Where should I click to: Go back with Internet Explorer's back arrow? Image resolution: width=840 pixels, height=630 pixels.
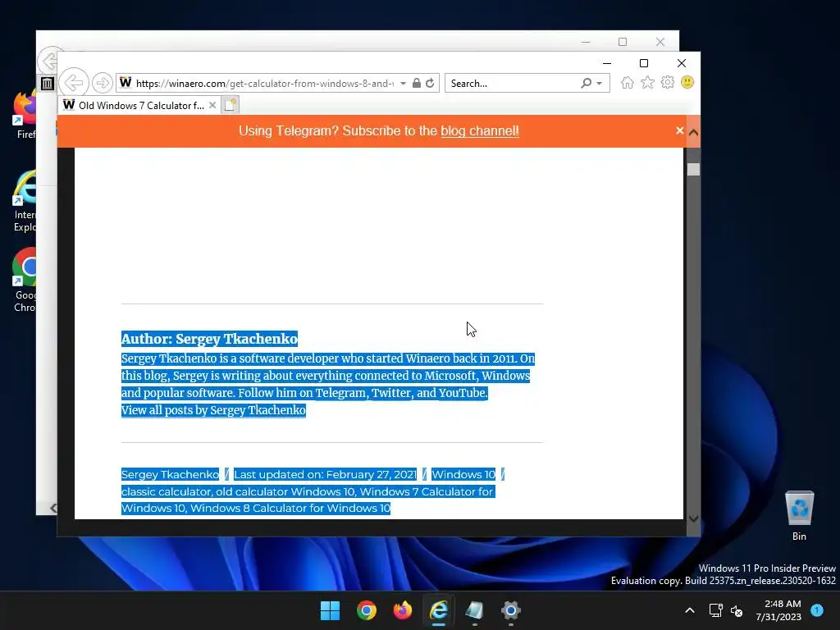[73, 83]
